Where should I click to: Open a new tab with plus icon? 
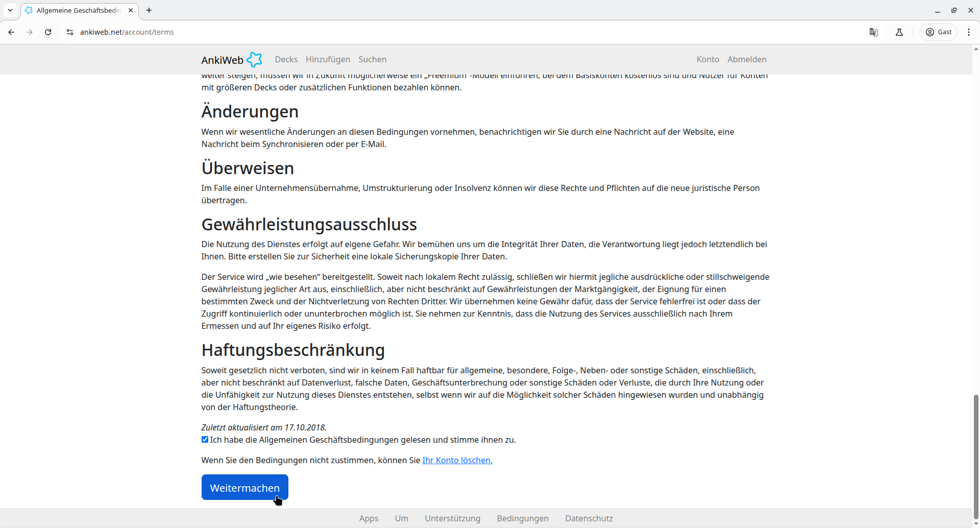pos(149,10)
